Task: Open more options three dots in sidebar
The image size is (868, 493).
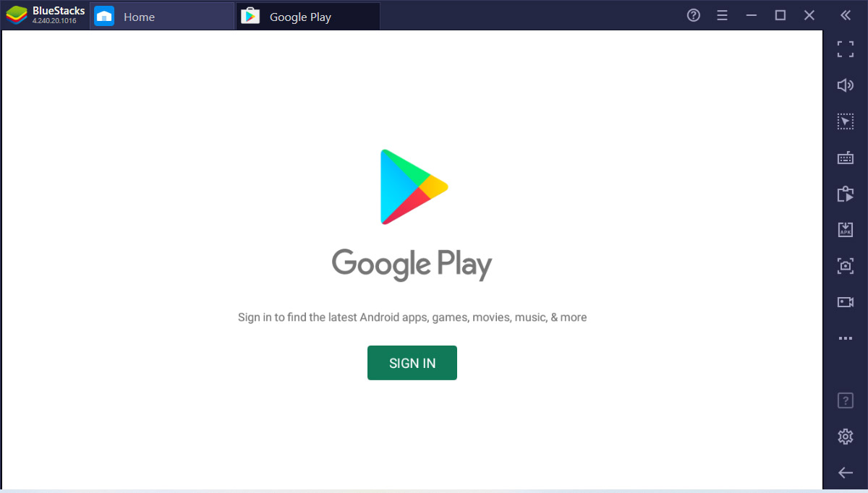Action: coord(845,338)
